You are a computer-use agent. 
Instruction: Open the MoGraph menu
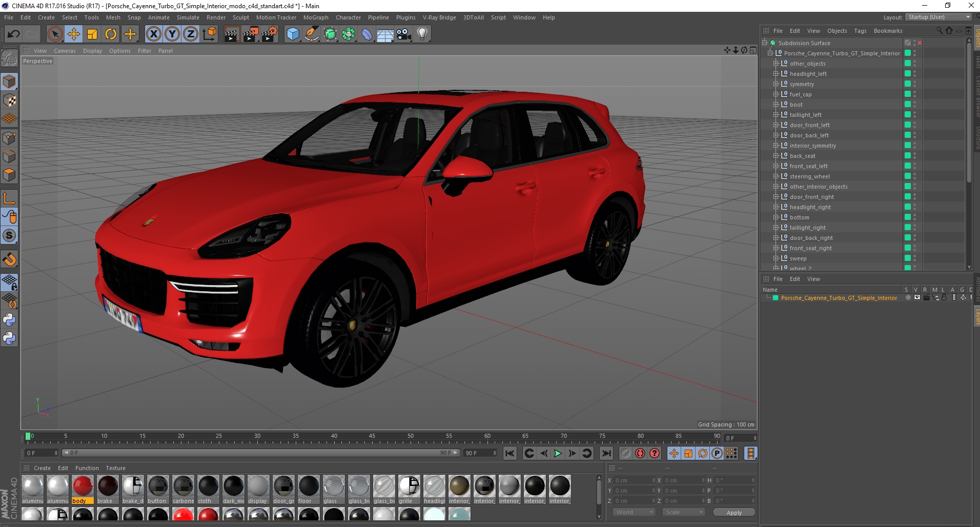pos(316,17)
